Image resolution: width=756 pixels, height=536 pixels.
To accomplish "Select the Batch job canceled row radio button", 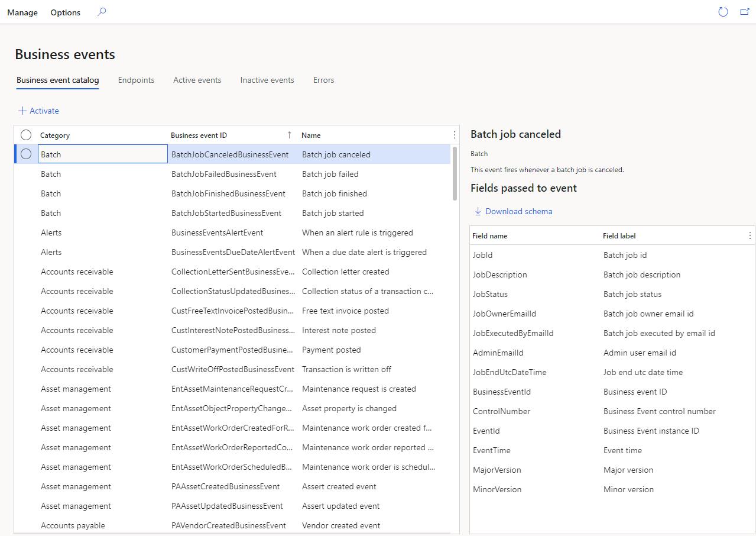I will point(26,154).
